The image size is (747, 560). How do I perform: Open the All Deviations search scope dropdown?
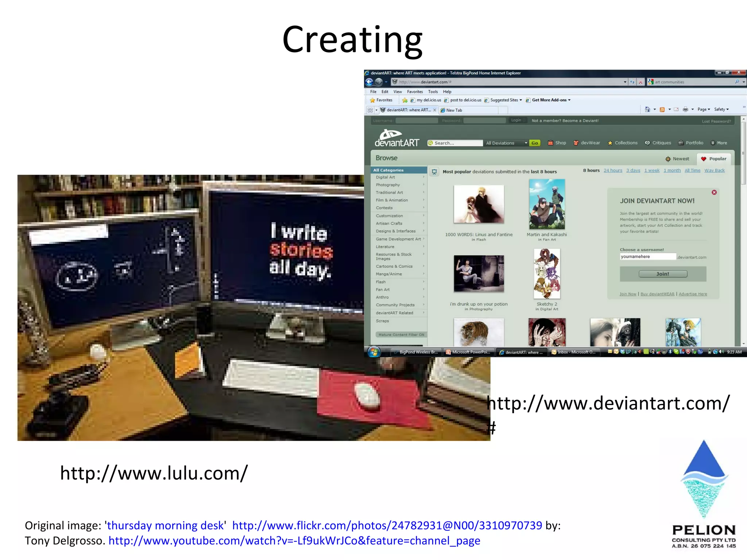pos(506,143)
